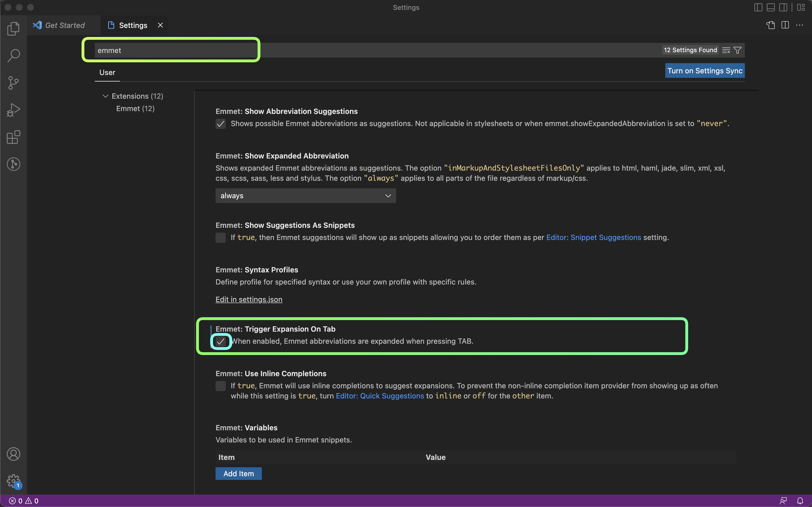Click Turn on Settings Sync button
Image resolution: width=812 pixels, height=507 pixels.
tap(704, 71)
